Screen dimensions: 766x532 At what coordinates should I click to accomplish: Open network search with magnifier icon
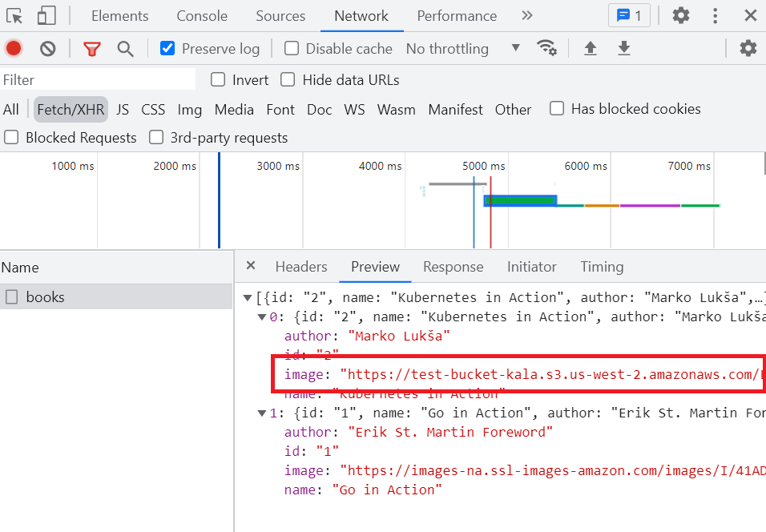click(x=125, y=49)
